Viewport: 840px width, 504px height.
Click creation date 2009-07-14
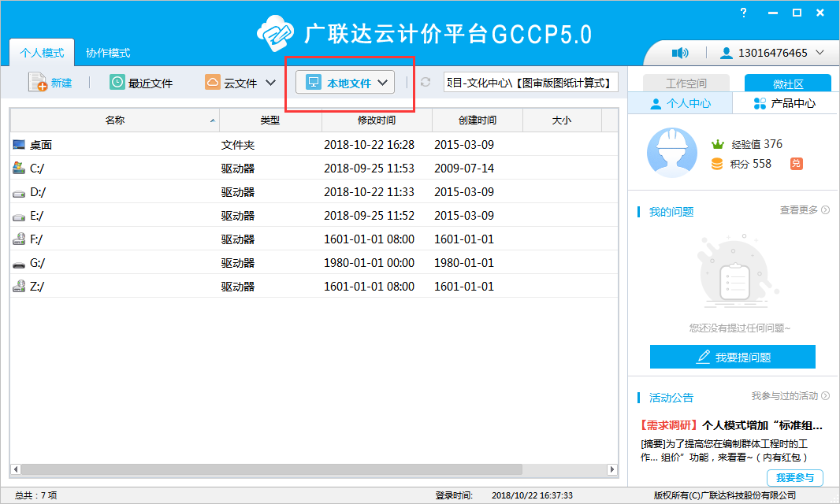464,169
